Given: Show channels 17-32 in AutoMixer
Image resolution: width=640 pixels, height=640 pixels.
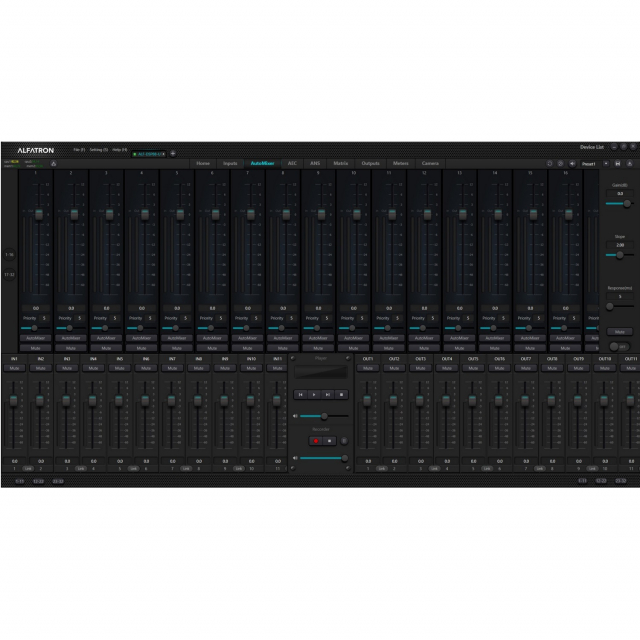Looking at the screenshot, I should click(9, 274).
